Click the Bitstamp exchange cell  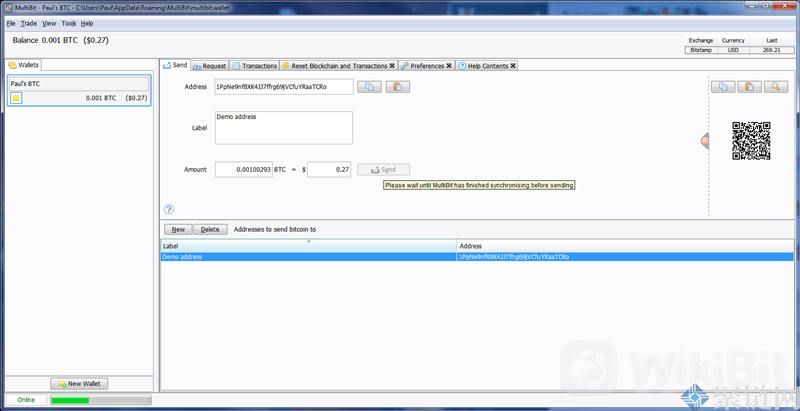(x=701, y=50)
